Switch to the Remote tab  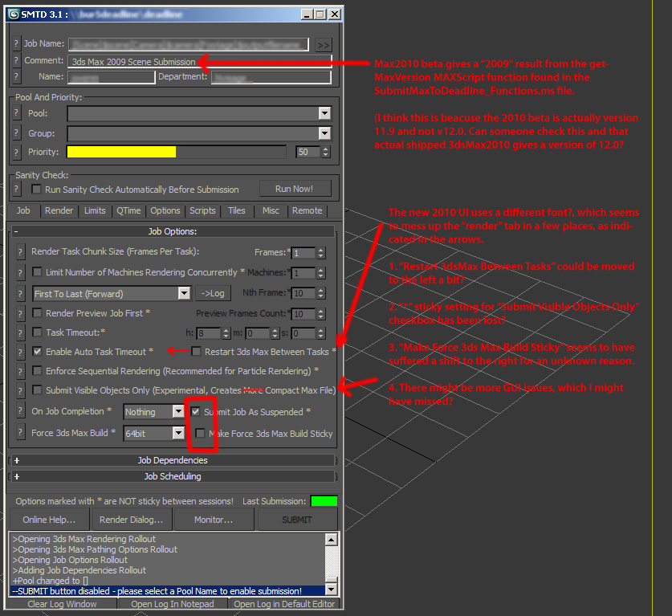pos(307,210)
